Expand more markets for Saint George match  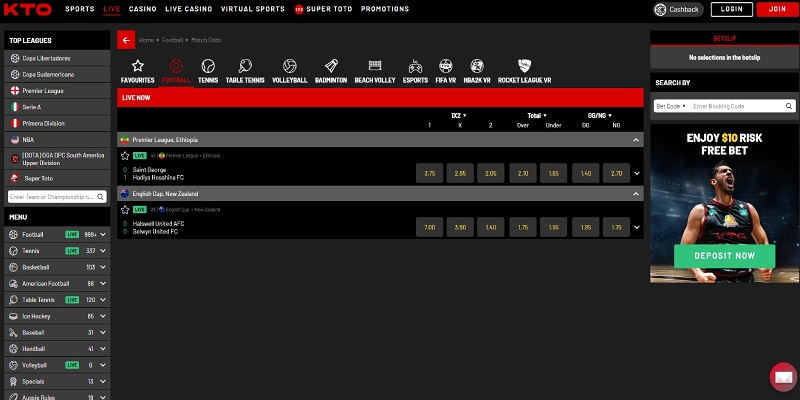[637, 173]
